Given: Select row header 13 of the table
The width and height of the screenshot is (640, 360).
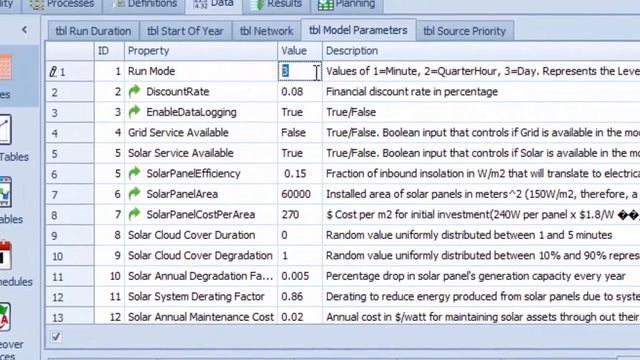Looking at the screenshot, I should click(x=70, y=317).
